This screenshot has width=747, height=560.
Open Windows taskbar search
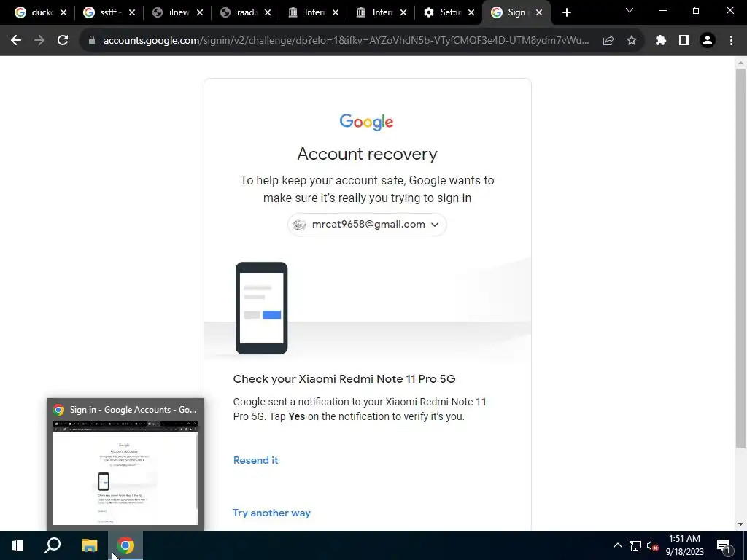53,545
